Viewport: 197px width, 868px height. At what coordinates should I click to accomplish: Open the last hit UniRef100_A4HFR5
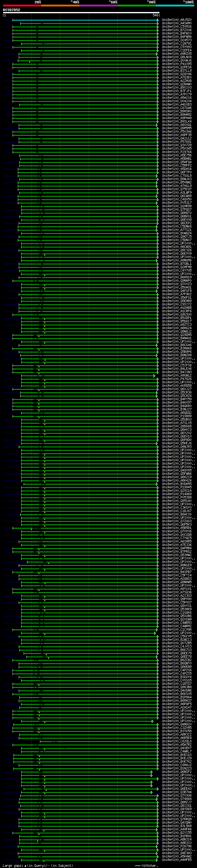point(177,860)
